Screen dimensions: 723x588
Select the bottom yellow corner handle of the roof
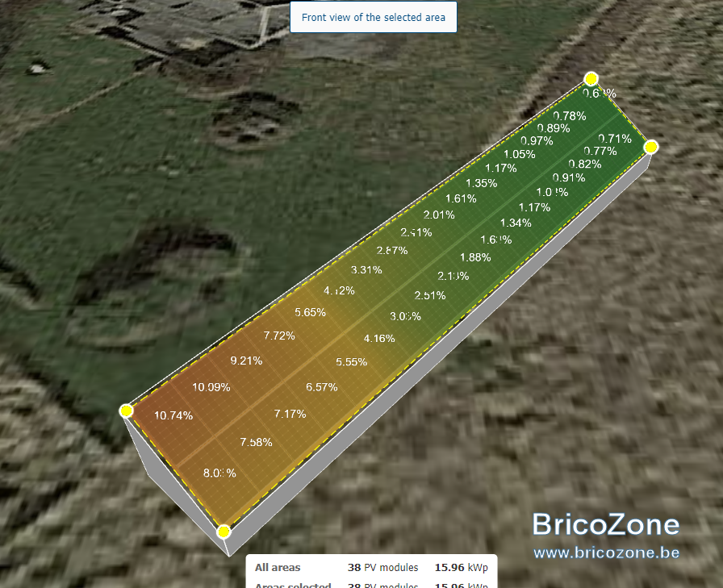pyautogui.click(x=224, y=532)
